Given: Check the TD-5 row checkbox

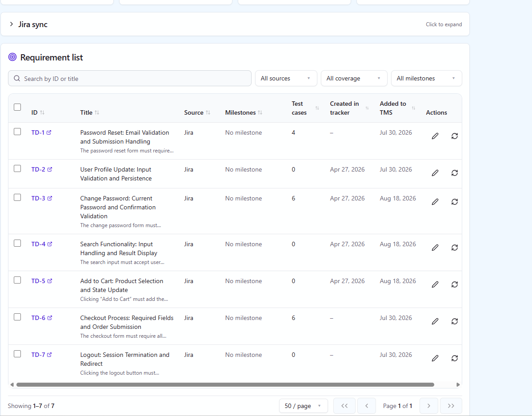Looking at the screenshot, I should (x=17, y=280).
